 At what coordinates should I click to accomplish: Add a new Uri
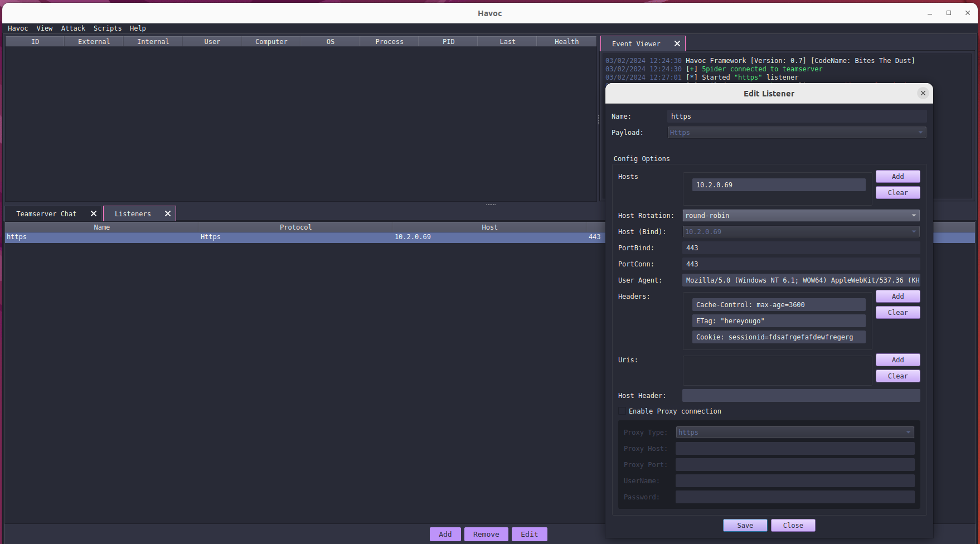click(x=898, y=360)
